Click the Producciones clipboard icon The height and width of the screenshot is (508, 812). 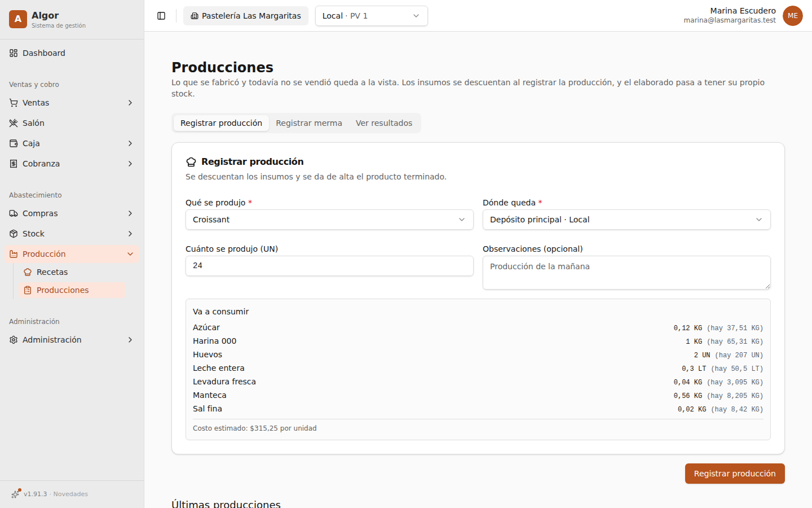click(28, 290)
